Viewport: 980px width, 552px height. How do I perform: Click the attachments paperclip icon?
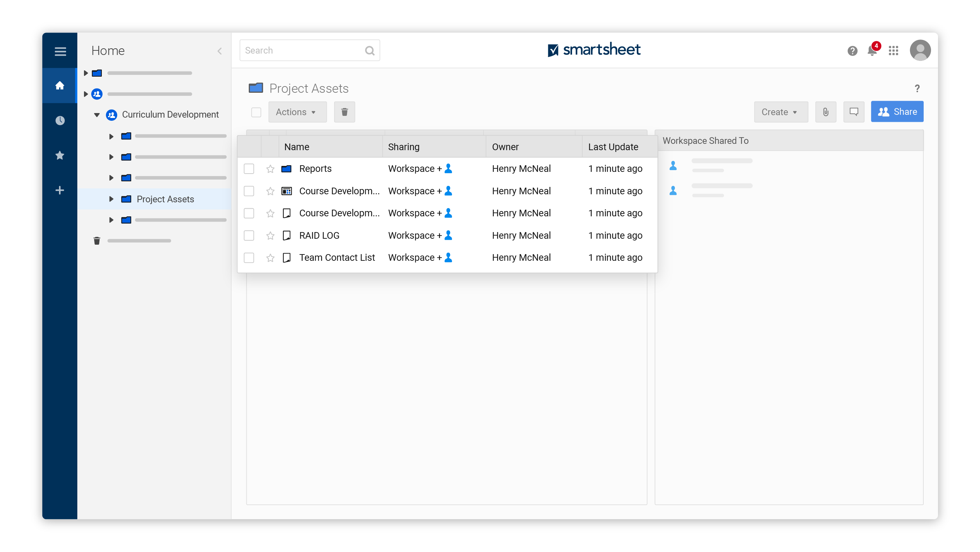pos(826,112)
